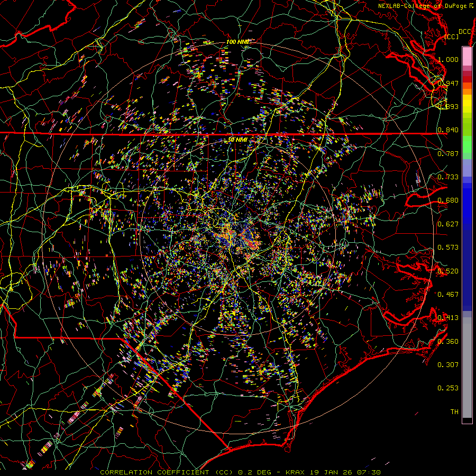
Task: Click the 0.413 legend value
Action: pos(448,317)
